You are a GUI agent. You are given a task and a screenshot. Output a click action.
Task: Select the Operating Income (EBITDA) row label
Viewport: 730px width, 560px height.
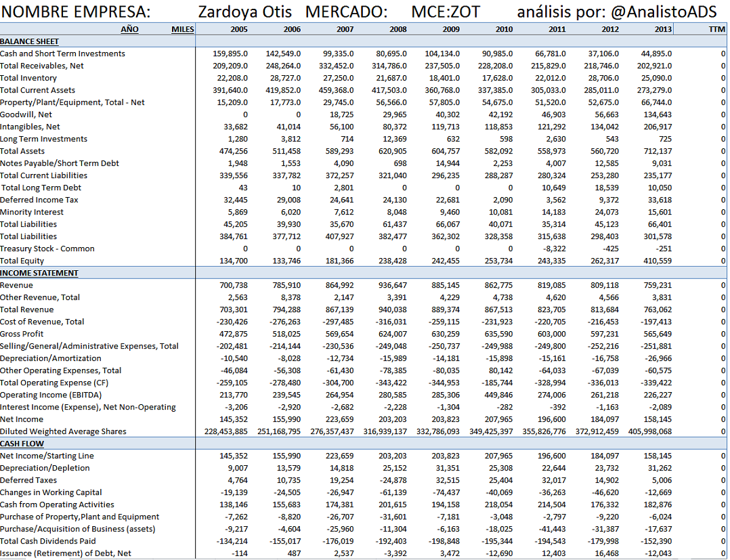(51, 395)
